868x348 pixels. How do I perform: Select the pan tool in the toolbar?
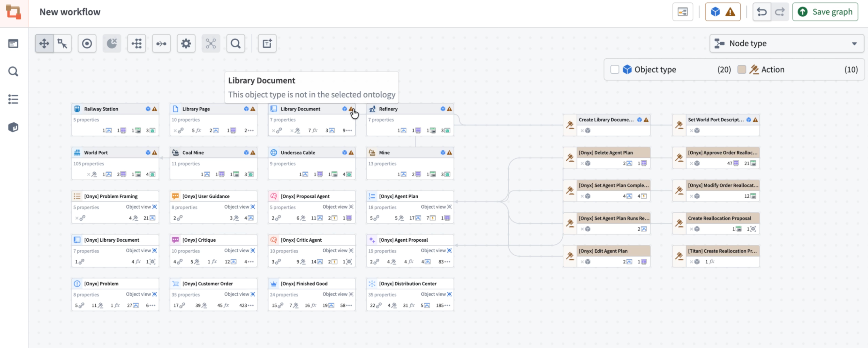click(x=44, y=43)
